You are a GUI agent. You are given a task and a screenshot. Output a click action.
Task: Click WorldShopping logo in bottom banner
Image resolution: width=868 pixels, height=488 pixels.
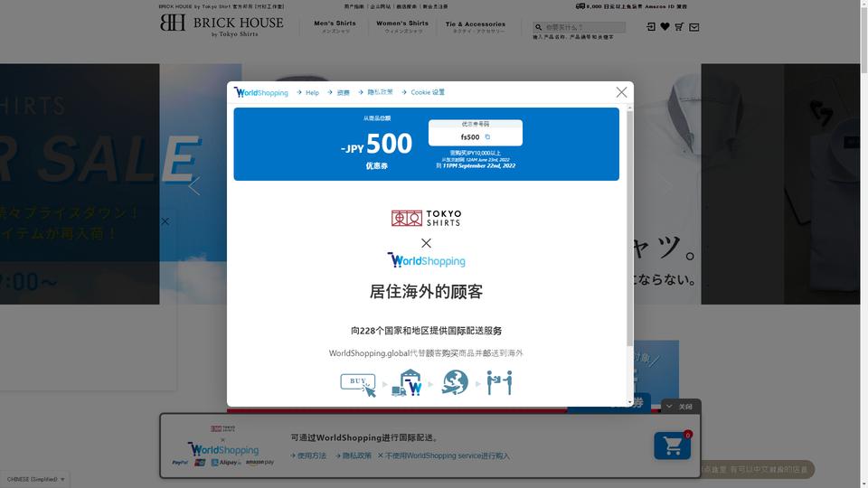click(223, 449)
